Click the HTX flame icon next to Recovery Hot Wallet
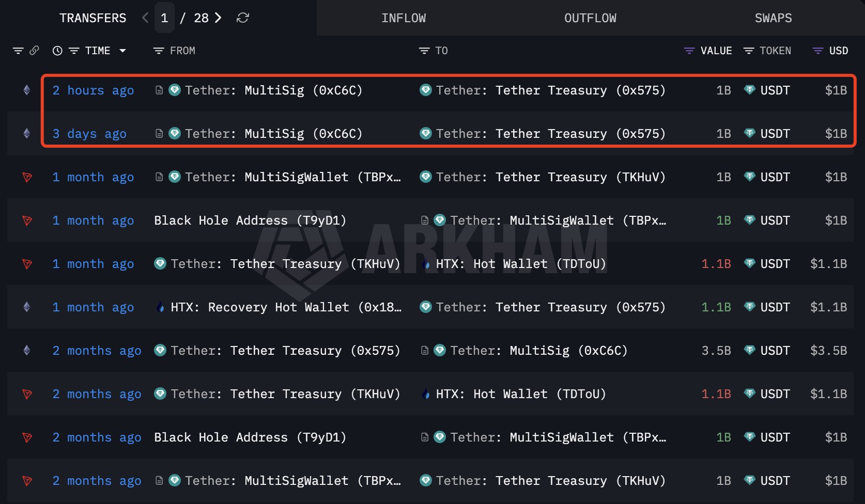Screen dimensions: 865x504 [161, 308]
